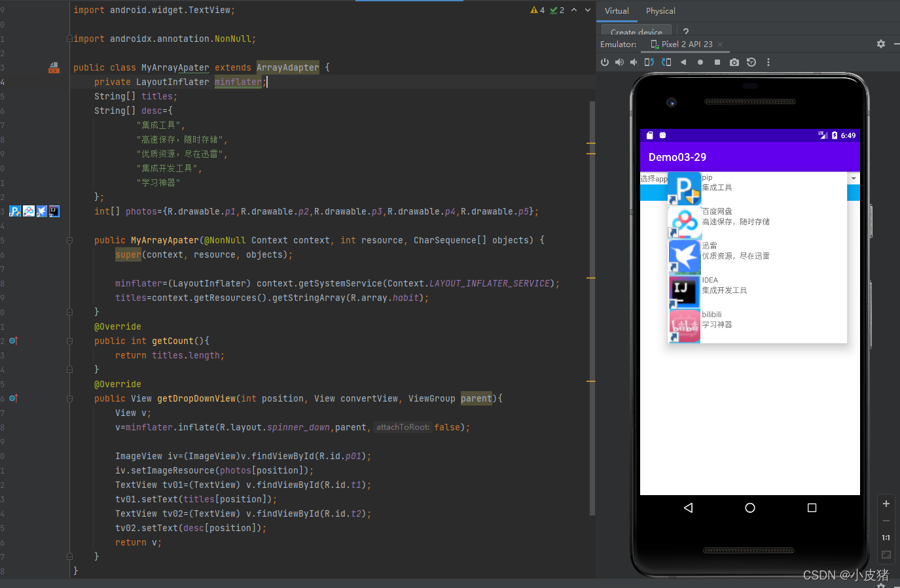Decrease the emulator volume
The width and height of the screenshot is (900, 588).
(634, 62)
